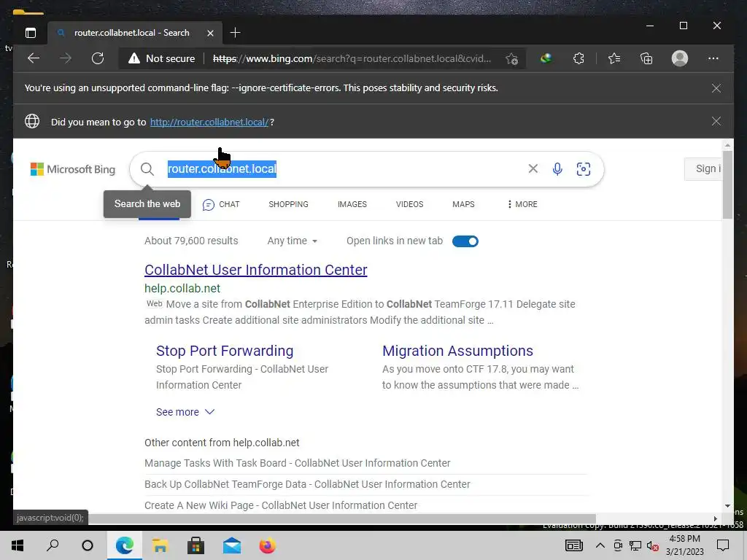Click the address bar URL
Screen dimensions: 747x560
coord(352,58)
